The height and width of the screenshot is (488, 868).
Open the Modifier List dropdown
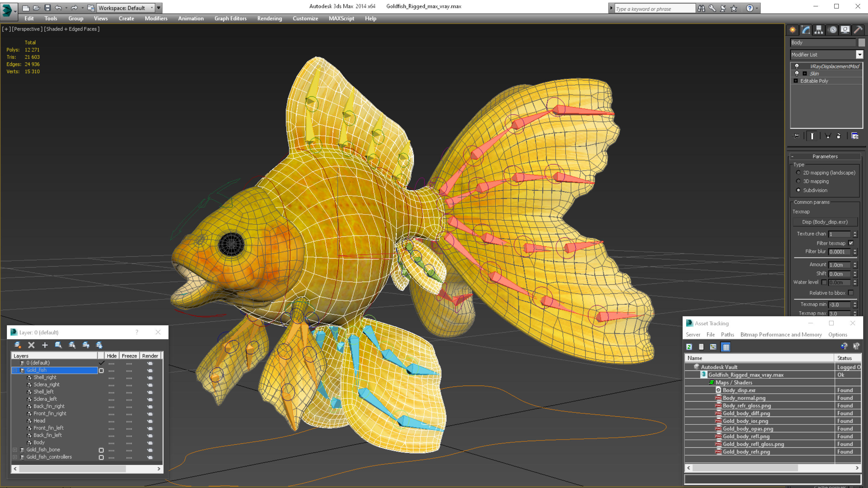pos(859,55)
